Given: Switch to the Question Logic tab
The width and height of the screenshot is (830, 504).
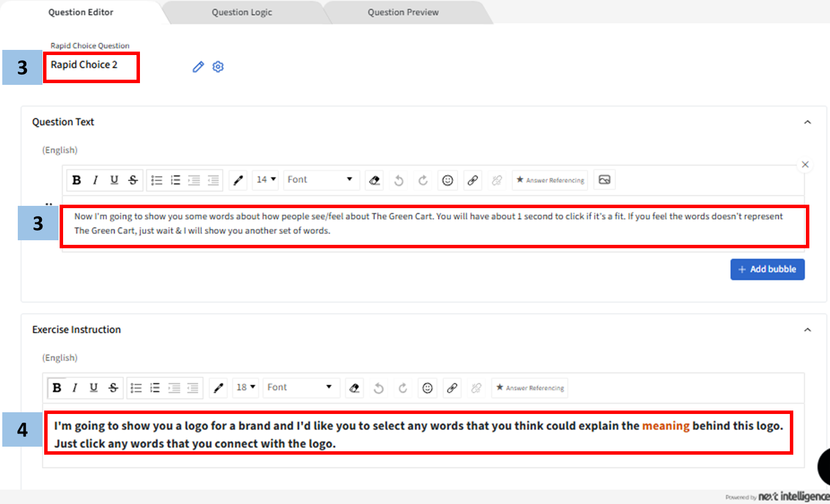Looking at the screenshot, I should click(x=241, y=13).
